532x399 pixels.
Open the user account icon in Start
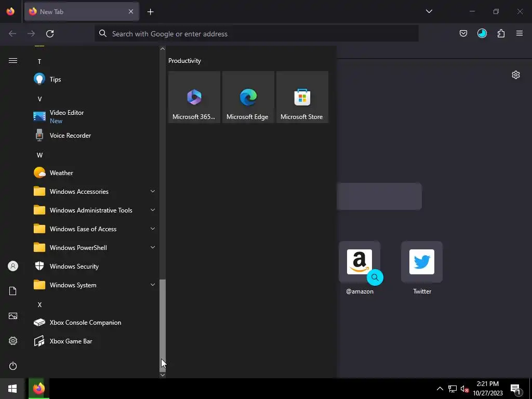click(13, 266)
